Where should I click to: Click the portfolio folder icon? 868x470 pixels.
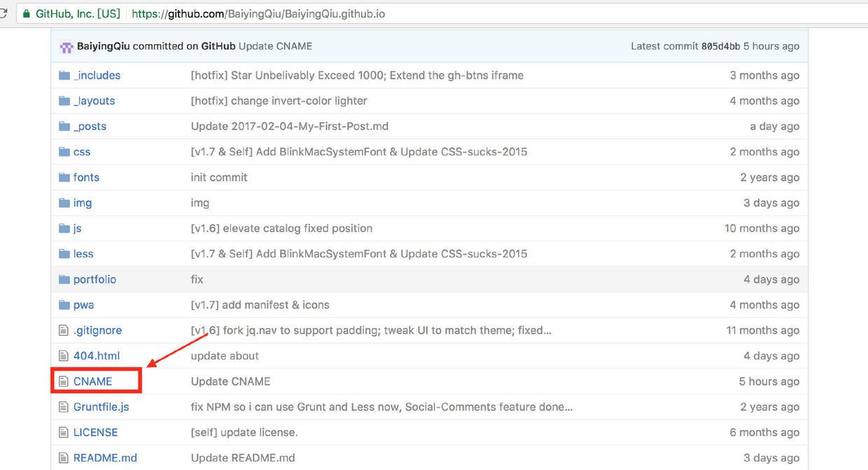[x=63, y=279]
